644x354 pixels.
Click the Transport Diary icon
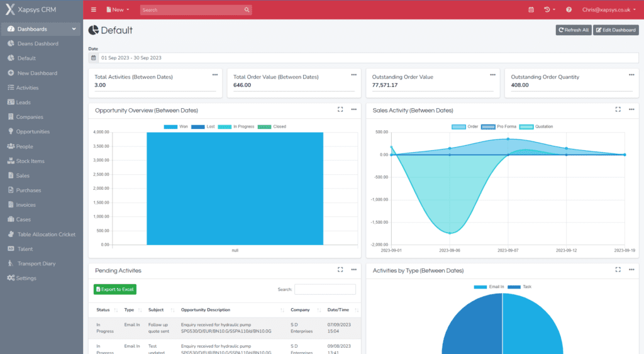[11, 263]
